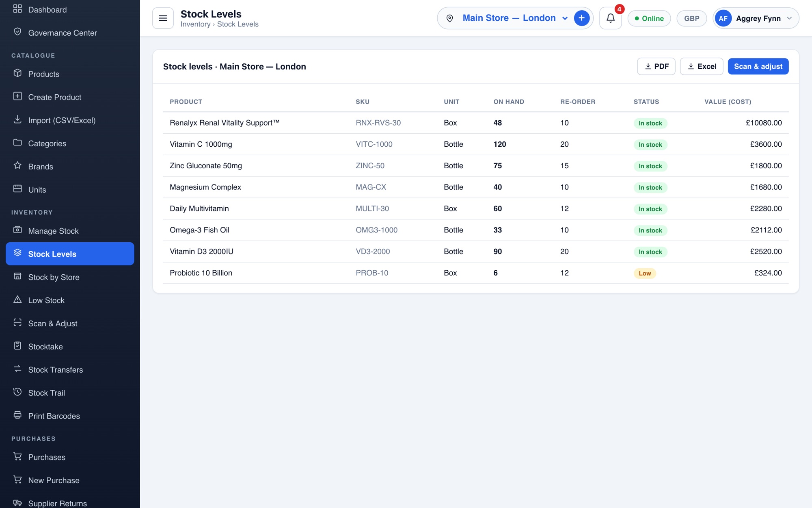Screen dimensions: 812x508
Task: Click the Stock Transfers arrows icon
Action: point(17,369)
